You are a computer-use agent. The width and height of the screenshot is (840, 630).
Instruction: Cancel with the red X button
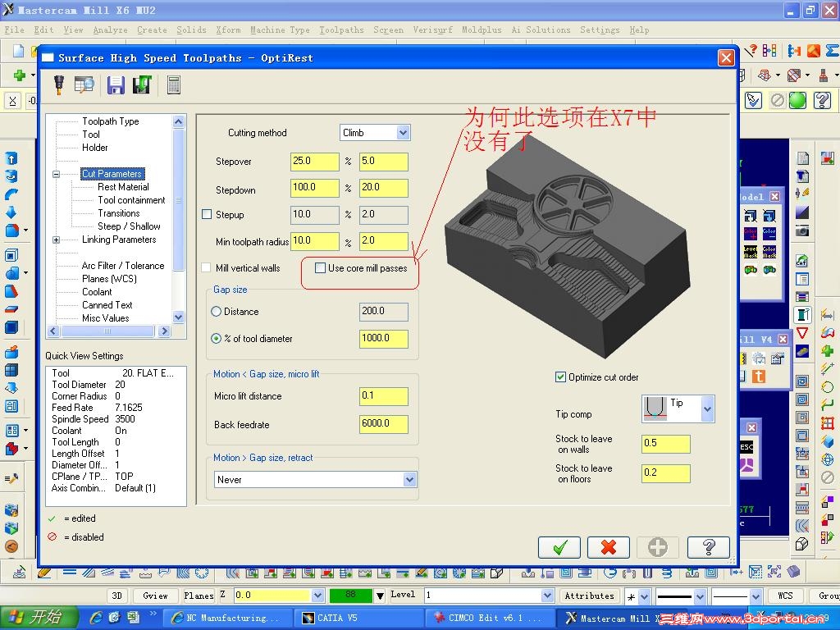tap(608, 547)
